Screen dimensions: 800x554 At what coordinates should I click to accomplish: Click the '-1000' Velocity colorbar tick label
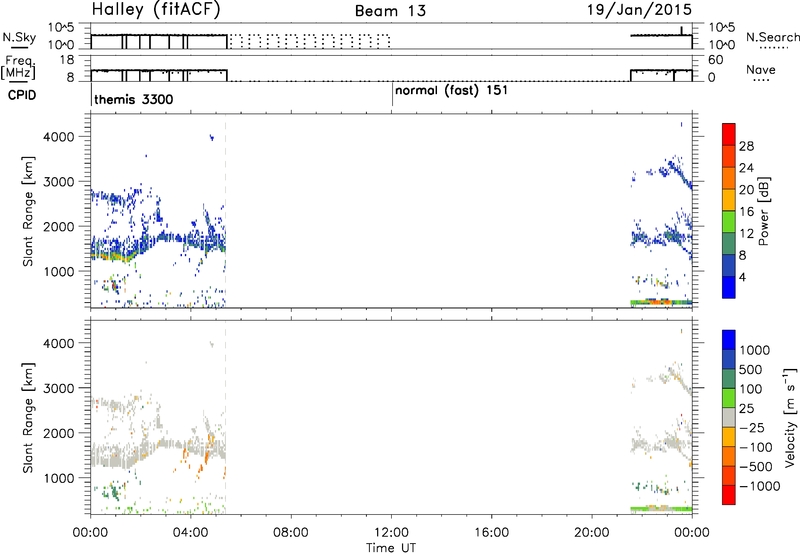point(760,486)
